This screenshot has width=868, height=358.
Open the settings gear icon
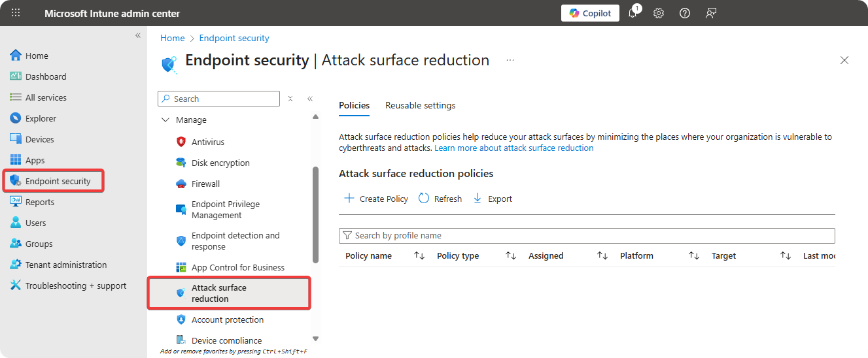(659, 13)
